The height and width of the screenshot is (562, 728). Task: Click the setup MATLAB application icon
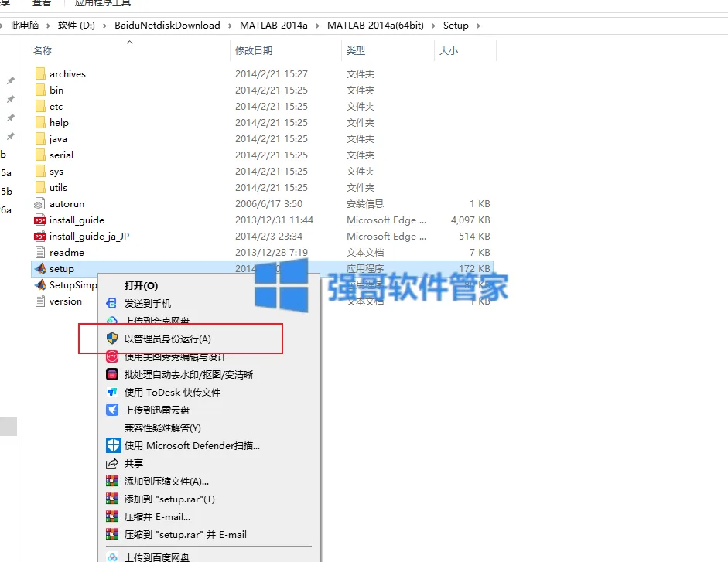point(40,269)
